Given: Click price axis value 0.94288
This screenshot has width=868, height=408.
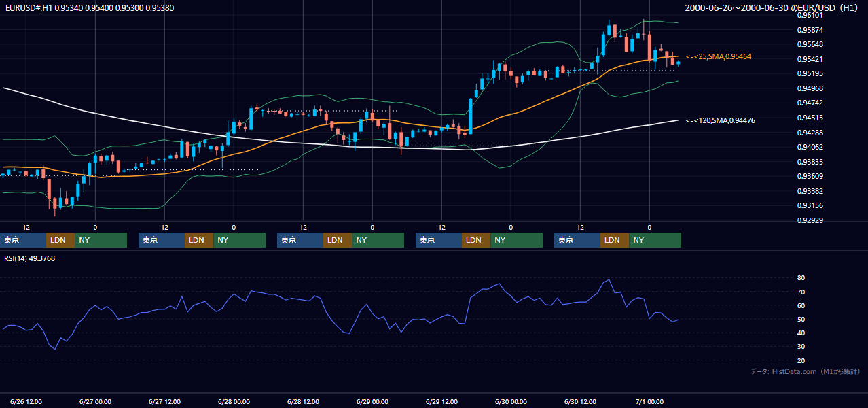Looking at the screenshot, I should pyautogui.click(x=812, y=133).
